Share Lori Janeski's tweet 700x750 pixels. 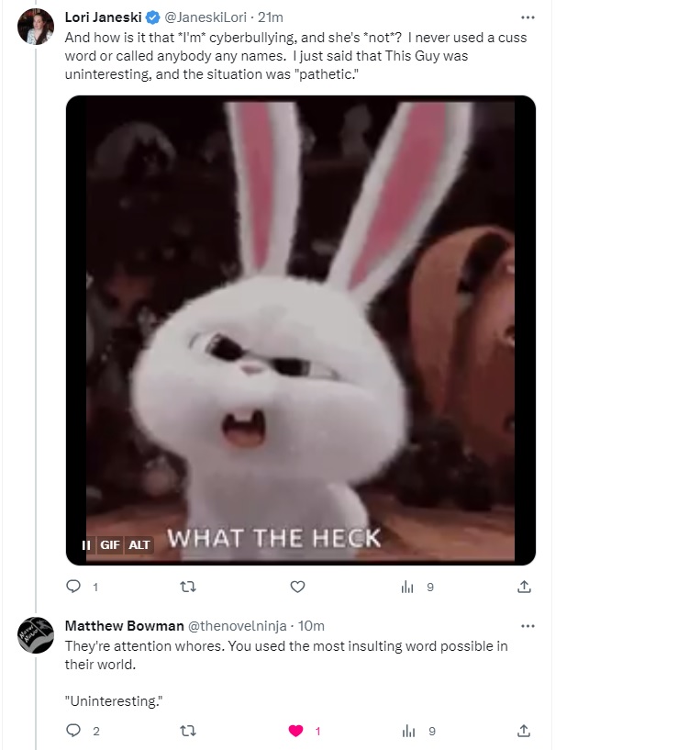click(524, 587)
